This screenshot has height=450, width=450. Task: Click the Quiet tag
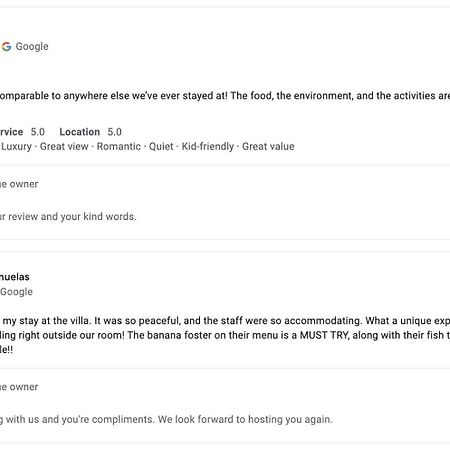tap(161, 146)
